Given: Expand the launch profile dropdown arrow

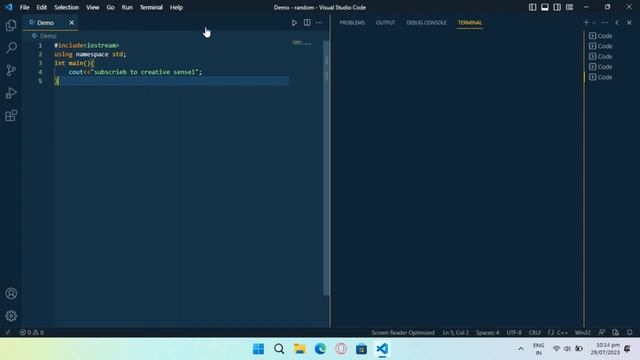Looking at the screenshot, I should click(x=594, y=23).
